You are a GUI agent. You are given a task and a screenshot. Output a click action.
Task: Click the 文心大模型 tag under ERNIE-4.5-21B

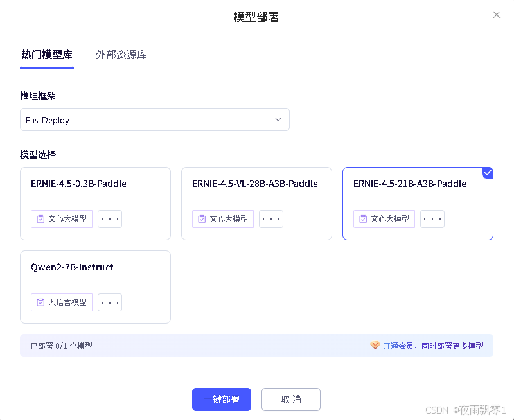pos(384,219)
